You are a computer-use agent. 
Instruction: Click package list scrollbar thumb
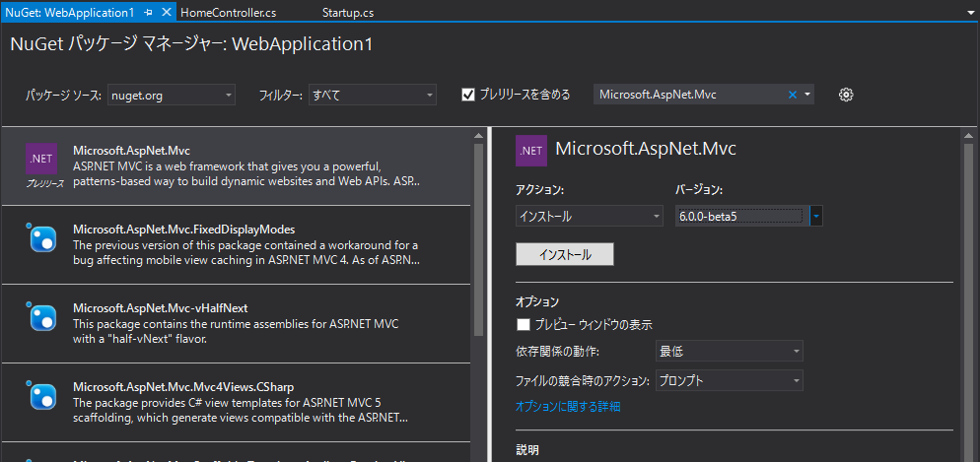(x=478, y=239)
